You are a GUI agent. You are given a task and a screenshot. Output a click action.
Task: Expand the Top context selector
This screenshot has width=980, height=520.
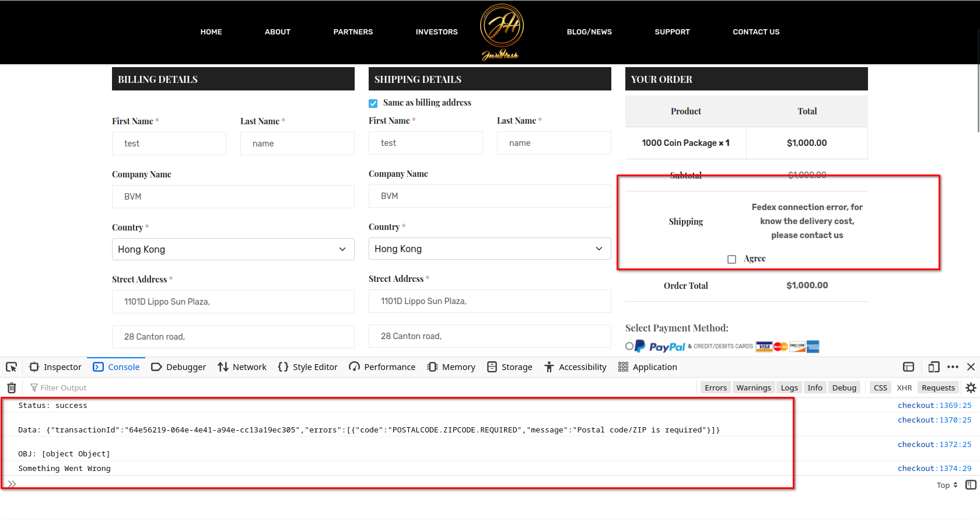click(x=947, y=485)
